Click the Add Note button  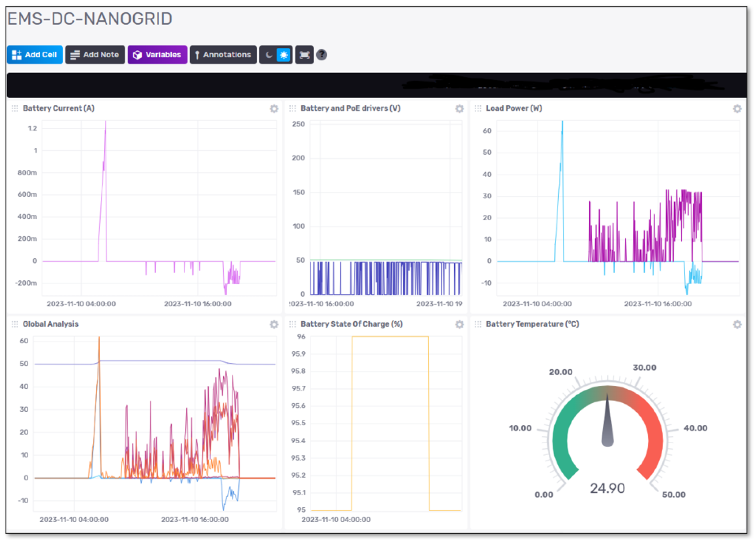click(x=95, y=55)
